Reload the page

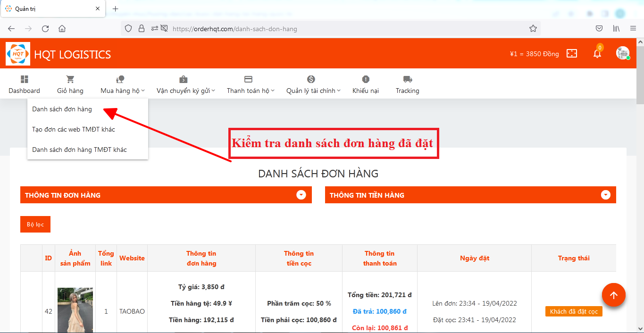coord(45,29)
